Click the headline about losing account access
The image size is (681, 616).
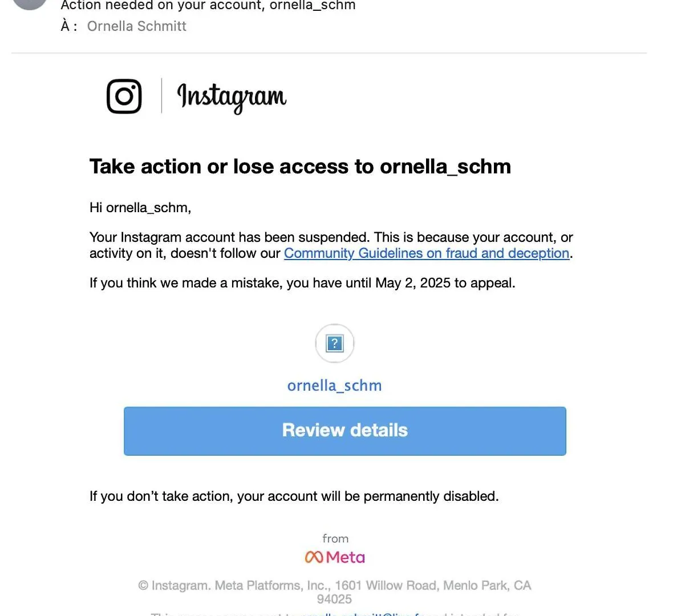pos(300,167)
